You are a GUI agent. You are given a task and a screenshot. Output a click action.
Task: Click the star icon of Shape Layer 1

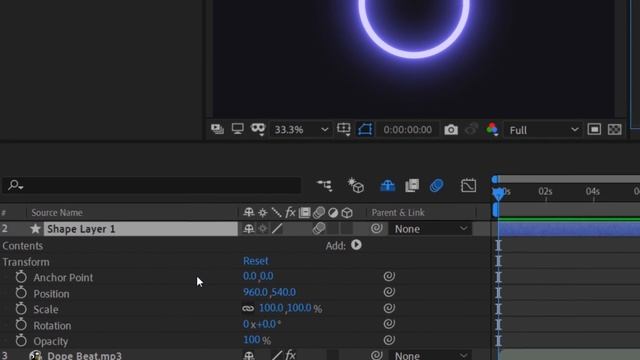pos(36,229)
